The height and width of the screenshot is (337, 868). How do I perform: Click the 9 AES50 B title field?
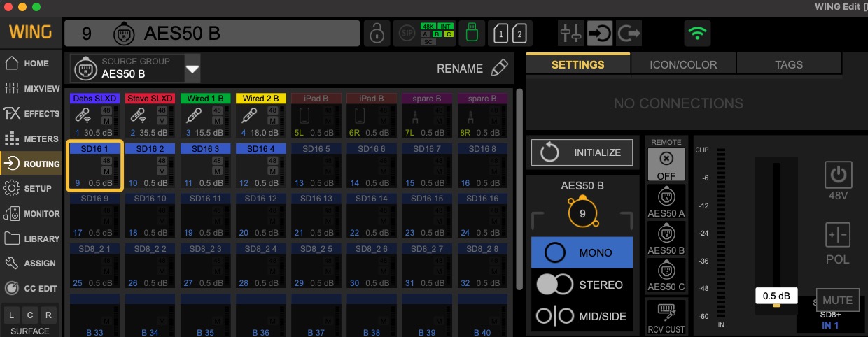213,33
